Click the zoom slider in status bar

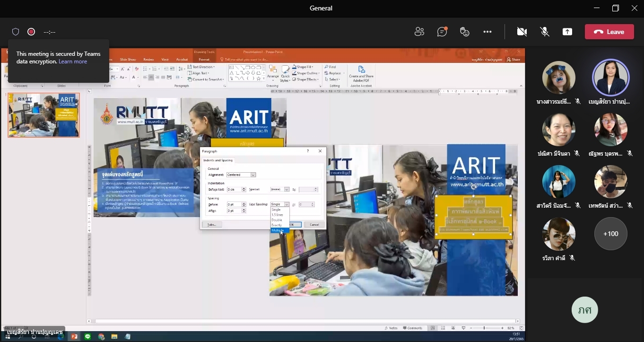(x=486, y=328)
